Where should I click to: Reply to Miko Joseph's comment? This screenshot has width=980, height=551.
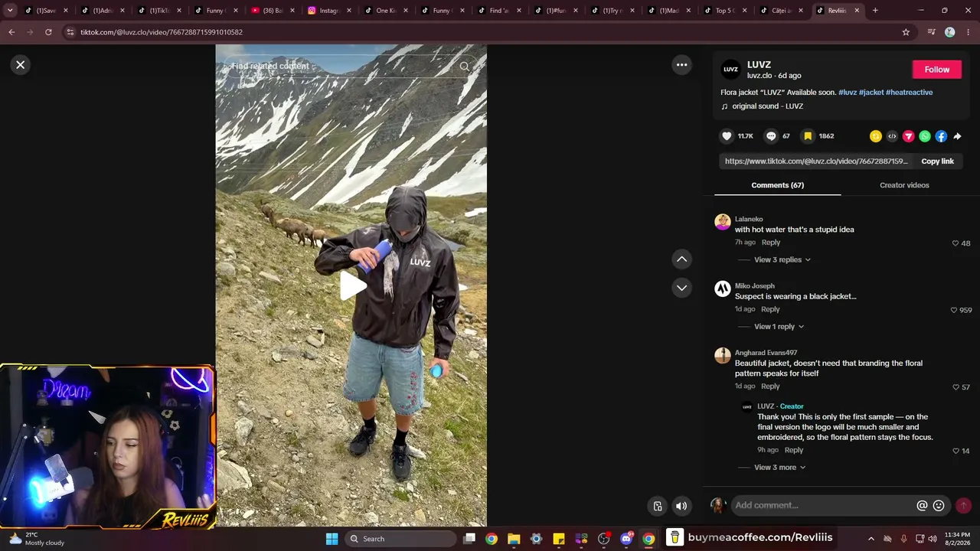point(770,309)
